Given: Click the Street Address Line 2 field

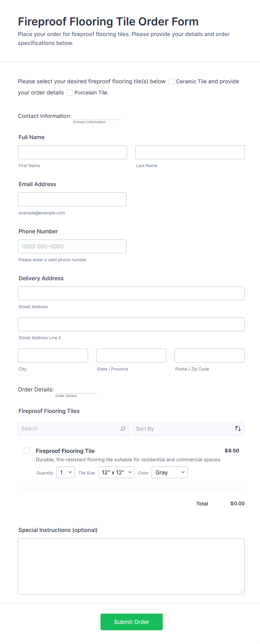Looking at the screenshot, I should 131,324.
